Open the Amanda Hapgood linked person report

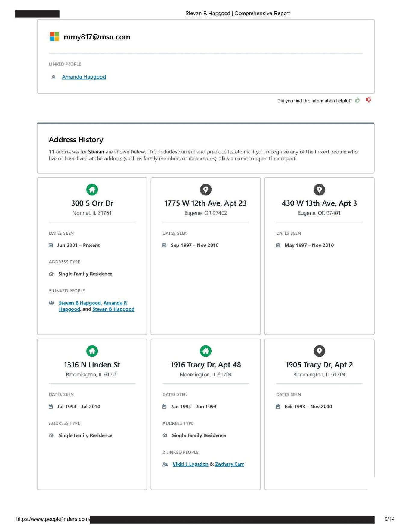click(x=84, y=77)
